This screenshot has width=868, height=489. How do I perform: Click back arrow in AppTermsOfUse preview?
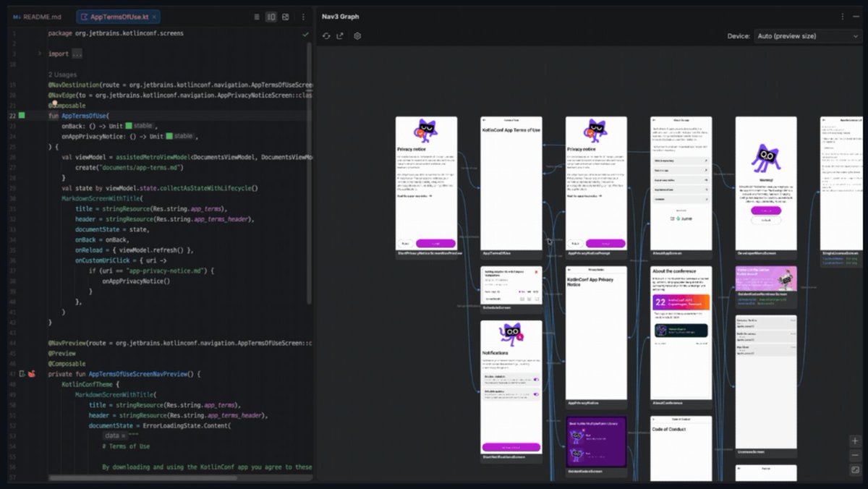pyautogui.click(x=485, y=120)
